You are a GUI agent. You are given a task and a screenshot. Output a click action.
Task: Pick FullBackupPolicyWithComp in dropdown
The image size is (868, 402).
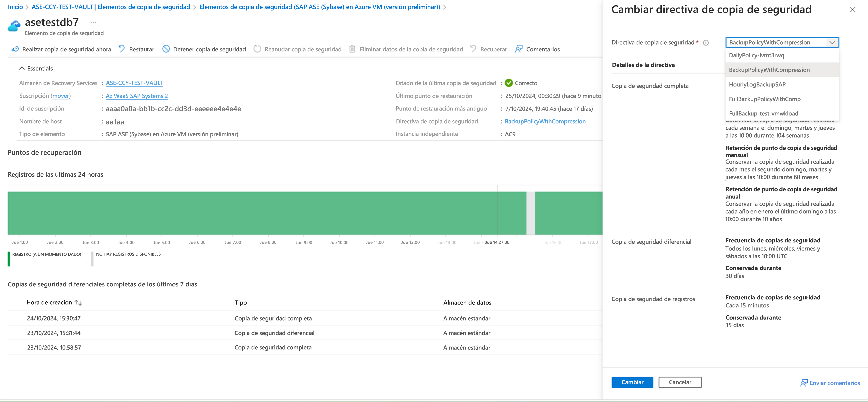[x=764, y=99]
